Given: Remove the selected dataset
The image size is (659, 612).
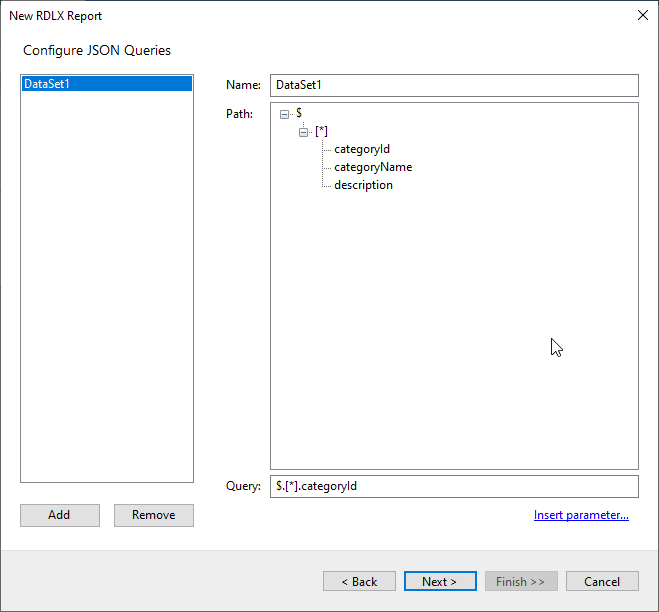Looking at the screenshot, I should click(154, 515).
